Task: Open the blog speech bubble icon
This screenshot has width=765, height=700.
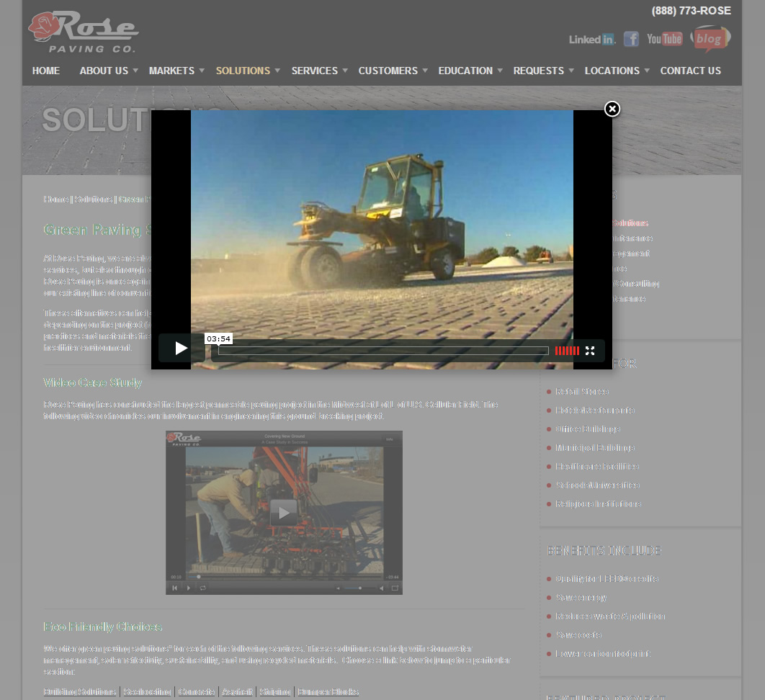Action: [710, 39]
